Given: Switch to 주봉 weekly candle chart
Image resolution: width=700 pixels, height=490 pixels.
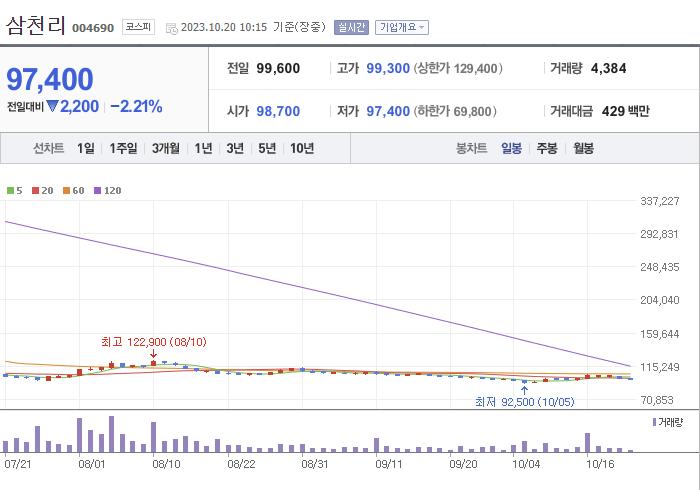Looking at the screenshot, I should coord(547,148).
